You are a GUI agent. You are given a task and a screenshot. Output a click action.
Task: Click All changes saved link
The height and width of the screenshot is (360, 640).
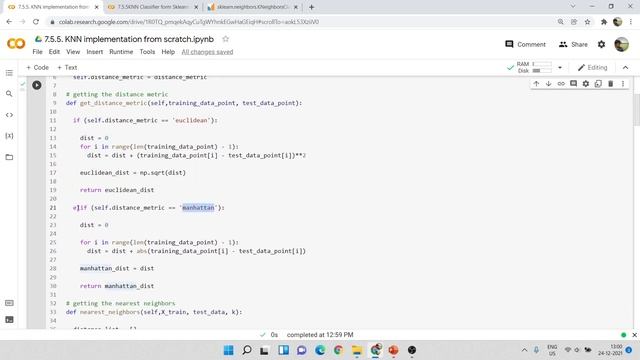point(207,52)
